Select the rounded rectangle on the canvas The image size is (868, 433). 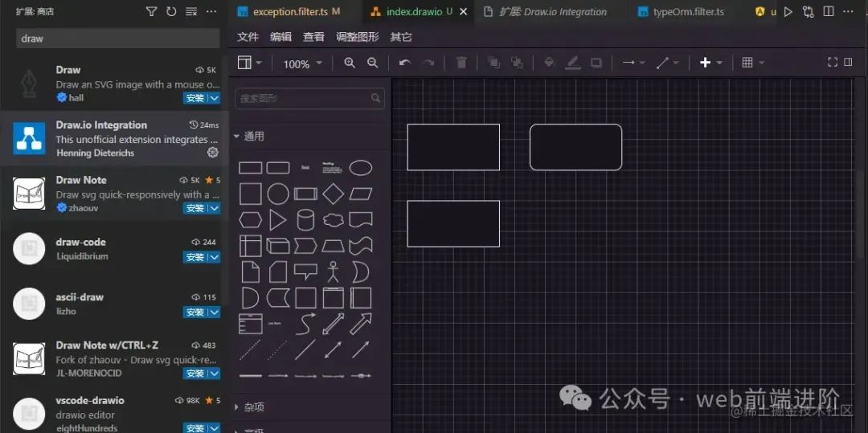click(x=575, y=147)
